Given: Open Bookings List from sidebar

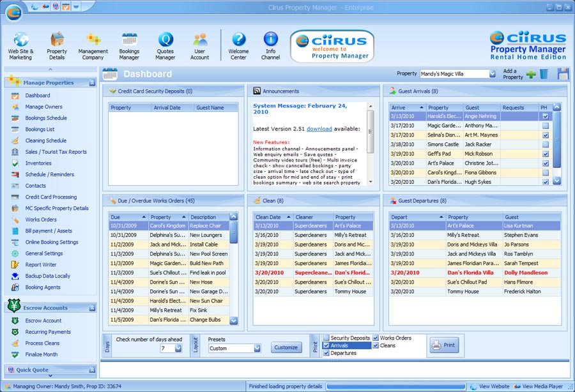Looking at the screenshot, I should pyautogui.click(x=40, y=130).
